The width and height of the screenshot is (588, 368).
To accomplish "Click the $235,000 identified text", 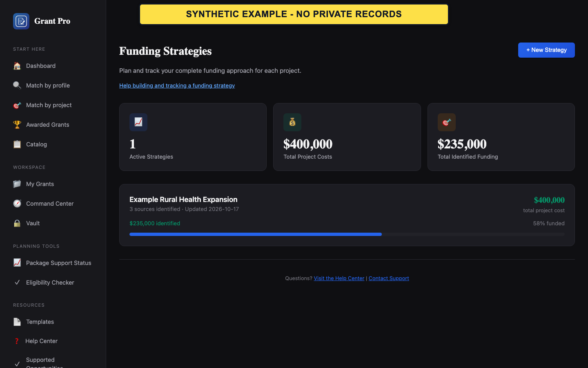I will pyautogui.click(x=155, y=223).
